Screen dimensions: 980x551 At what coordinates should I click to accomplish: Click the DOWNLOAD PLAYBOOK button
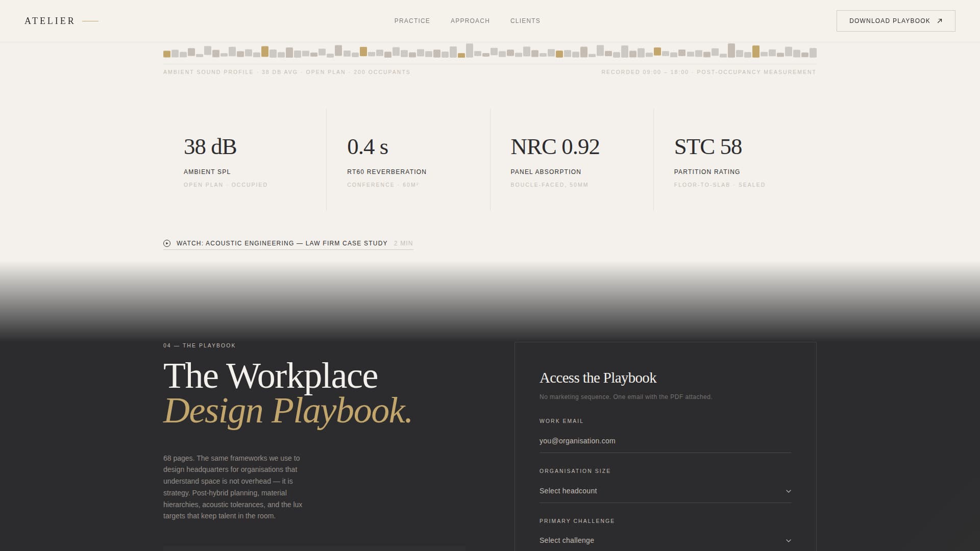click(895, 20)
